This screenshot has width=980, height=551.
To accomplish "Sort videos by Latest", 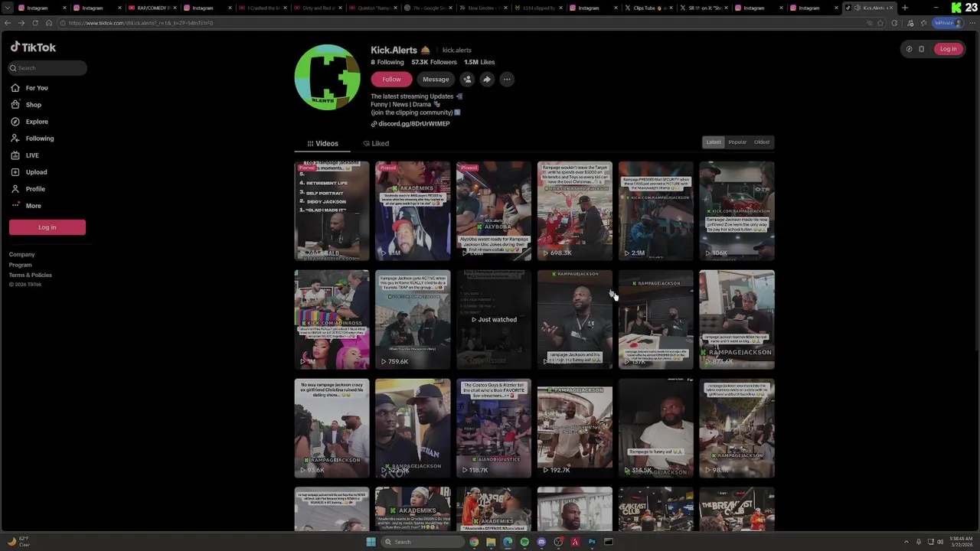I will 714,142.
